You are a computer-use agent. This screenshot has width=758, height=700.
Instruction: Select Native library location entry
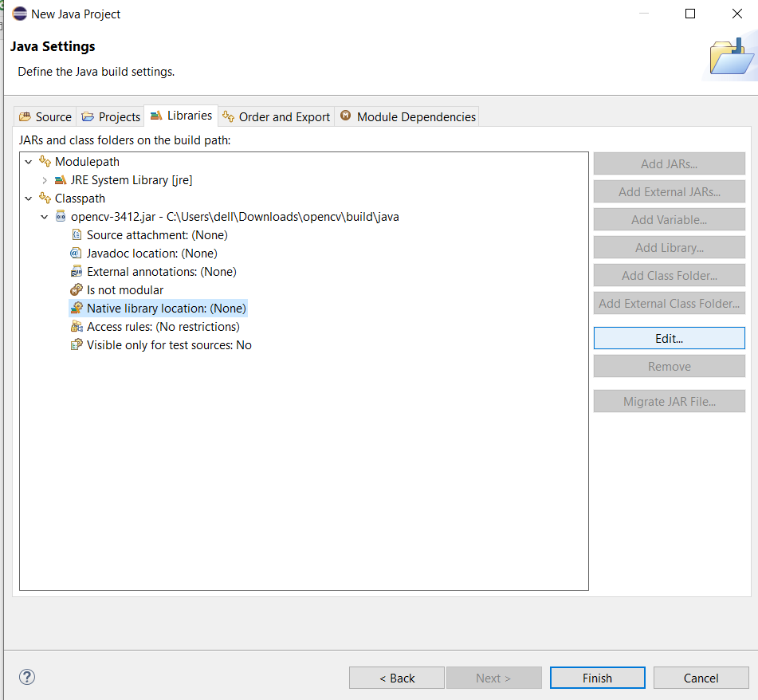(x=166, y=309)
